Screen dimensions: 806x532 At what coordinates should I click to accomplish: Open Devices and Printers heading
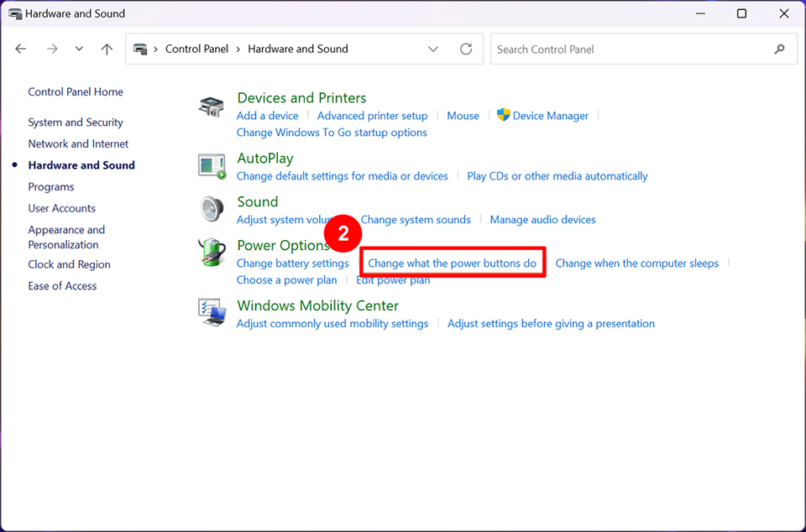(301, 98)
